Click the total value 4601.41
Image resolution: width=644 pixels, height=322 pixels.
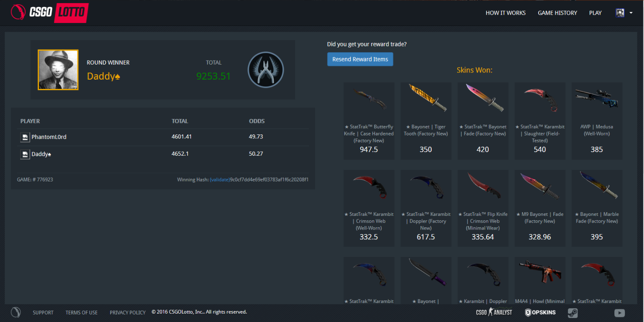tap(181, 137)
